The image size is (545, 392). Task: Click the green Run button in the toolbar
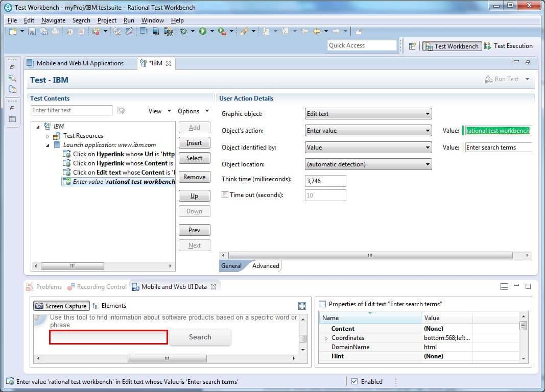coord(203,32)
